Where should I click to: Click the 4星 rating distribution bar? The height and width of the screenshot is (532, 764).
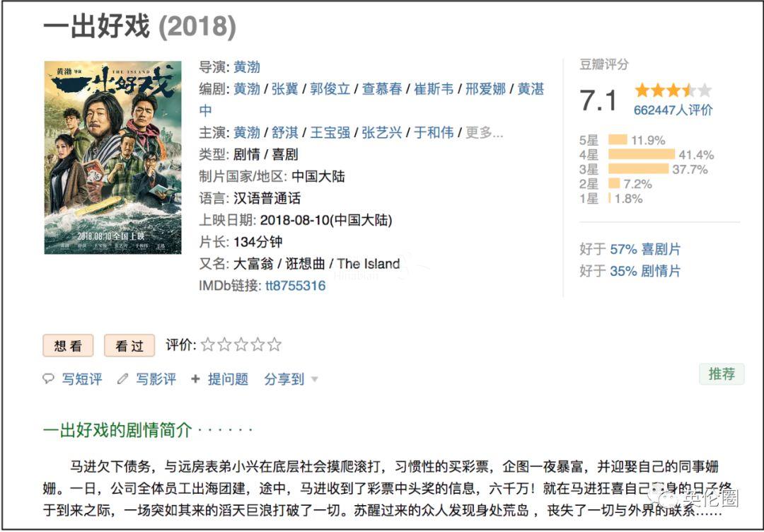point(642,154)
